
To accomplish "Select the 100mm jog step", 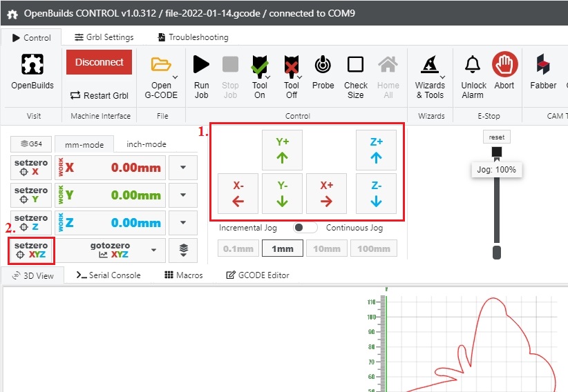I will tap(374, 248).
